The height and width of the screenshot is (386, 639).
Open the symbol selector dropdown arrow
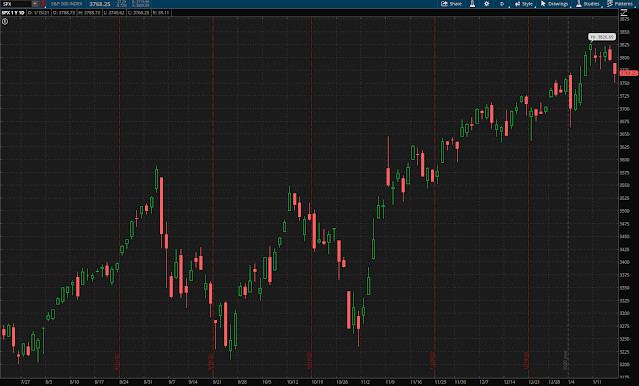(x=35, y=4)
